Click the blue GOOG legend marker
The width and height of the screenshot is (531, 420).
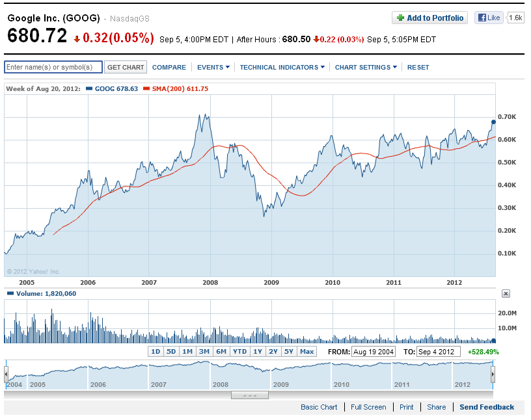click(89, 88)
